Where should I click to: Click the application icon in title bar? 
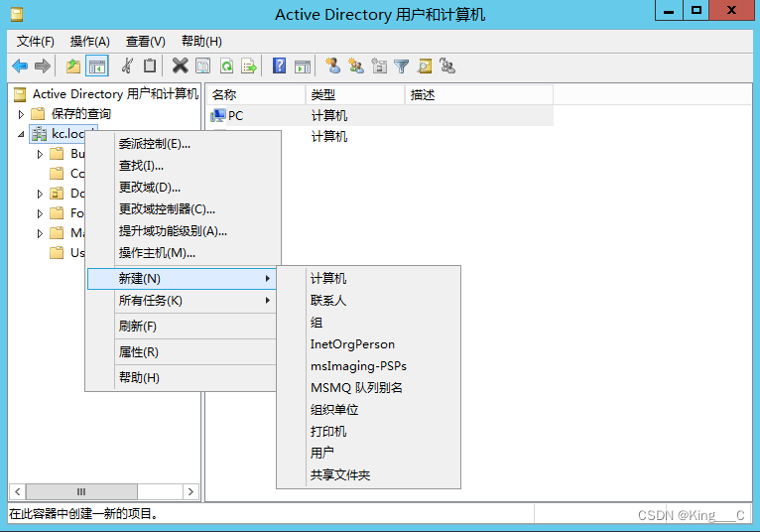(17, 15)
